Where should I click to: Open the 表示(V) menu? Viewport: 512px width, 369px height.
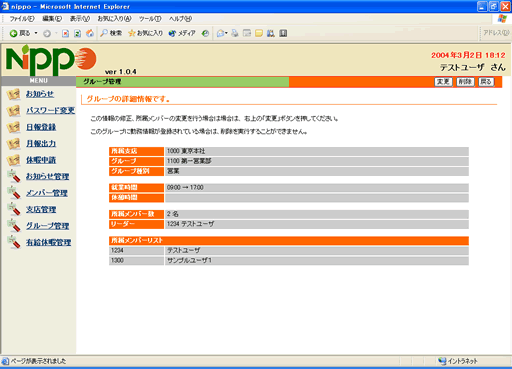[x=80, y=19]
